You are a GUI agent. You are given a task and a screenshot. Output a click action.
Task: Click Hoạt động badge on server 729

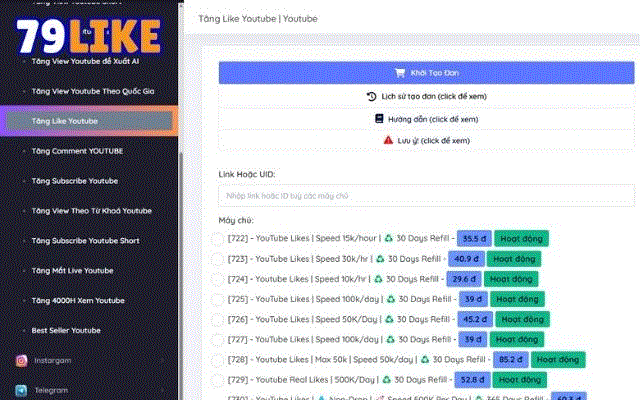(520, 380)
